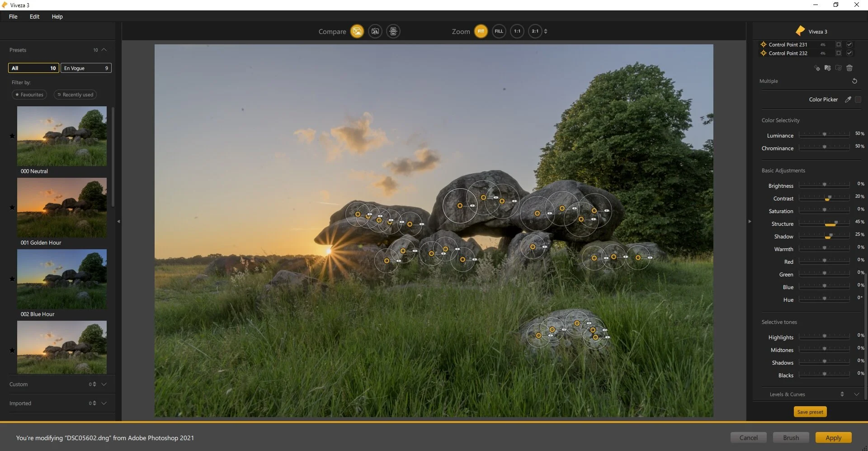The width and height of the screenshot is (868, 451).
Task: Switch to the En Vogue presets tab
Action: (85, 68)
